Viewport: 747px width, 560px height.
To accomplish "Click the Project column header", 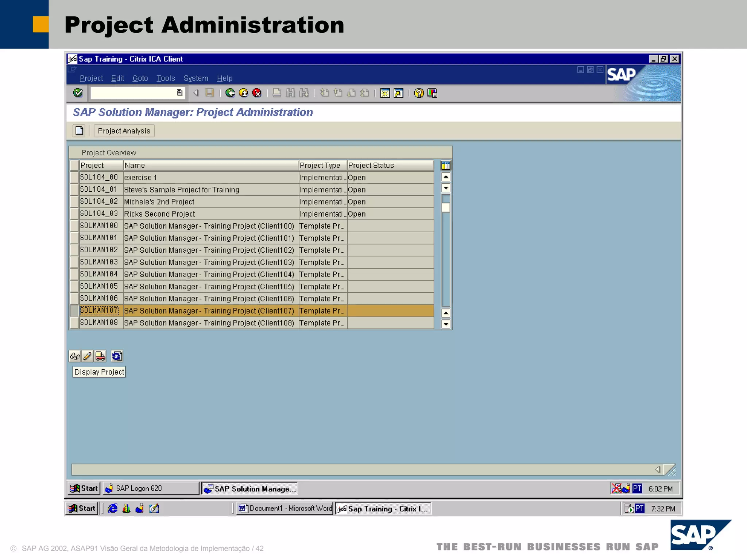I will point(101,166).
